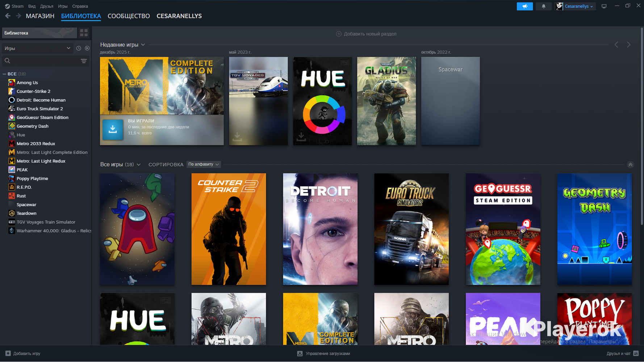Viewport: 644px width, 362px height.
Task: Click Добавить новый раздел
Action: pos(366,34)
